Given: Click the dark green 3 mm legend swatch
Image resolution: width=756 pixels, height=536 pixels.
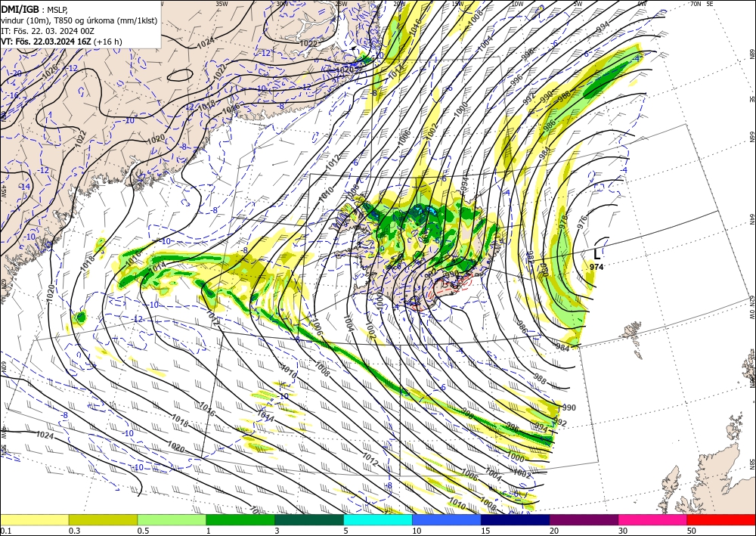Looking at the screenshot, I should (309, 519).
